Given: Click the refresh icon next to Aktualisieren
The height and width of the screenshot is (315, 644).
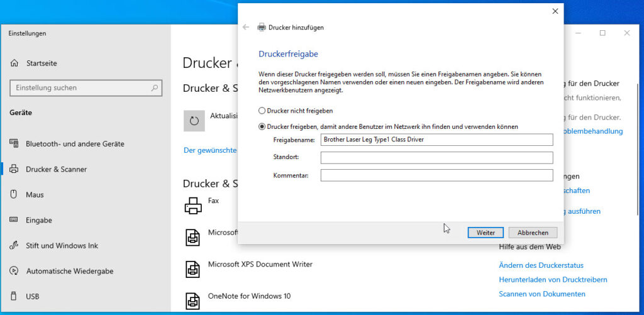Looking at the screenshot, I should click(x=194, y=121).
